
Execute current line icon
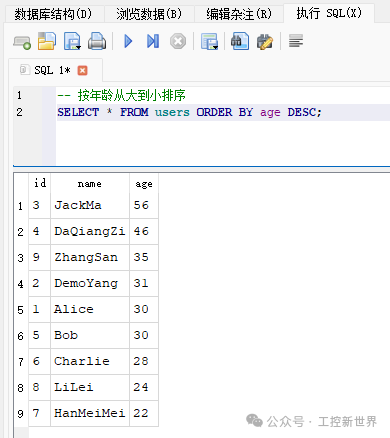point(153,41)
